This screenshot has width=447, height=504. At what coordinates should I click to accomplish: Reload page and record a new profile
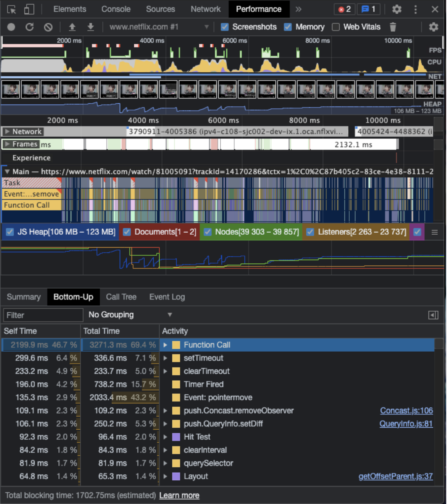tap(30, 27)
